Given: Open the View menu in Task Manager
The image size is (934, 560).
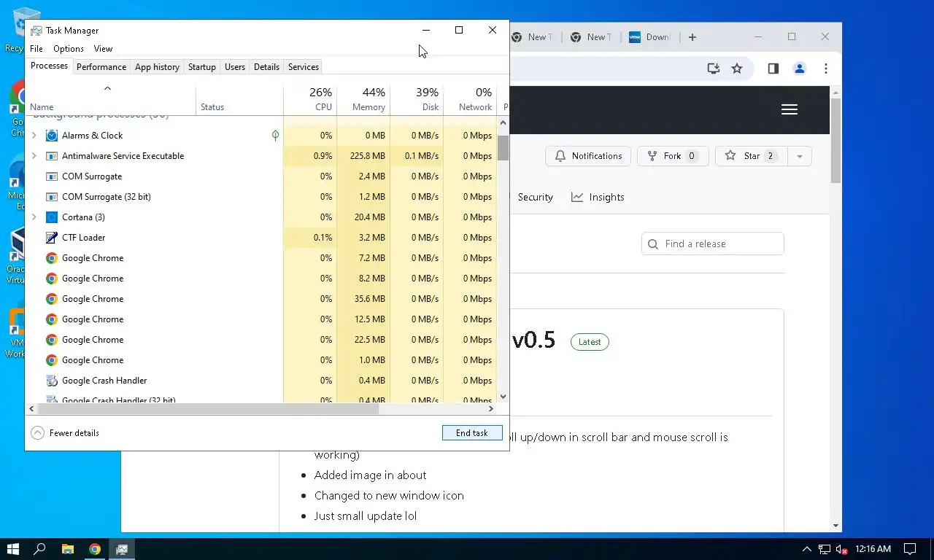Looking at the screenshot, I should 103,49.
